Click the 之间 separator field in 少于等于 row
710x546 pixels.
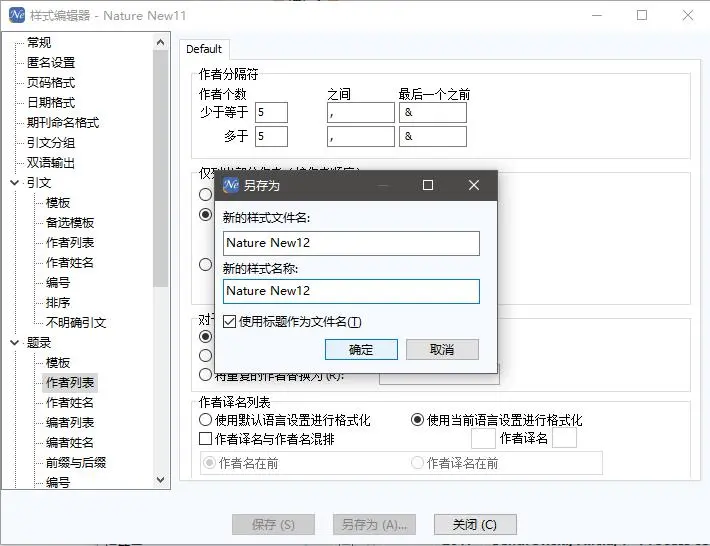pyautogui.click(x=360, y=112)
